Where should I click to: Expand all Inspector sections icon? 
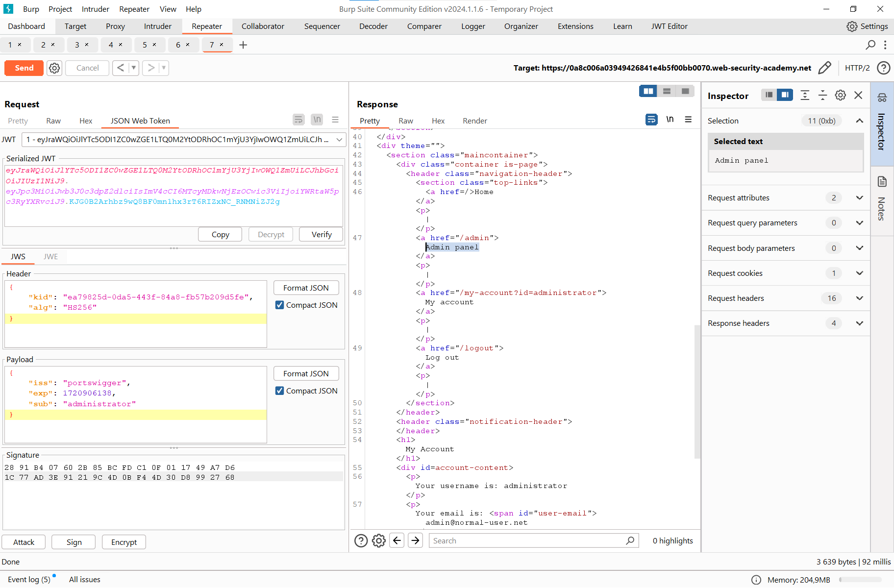[x=805, y=95]
